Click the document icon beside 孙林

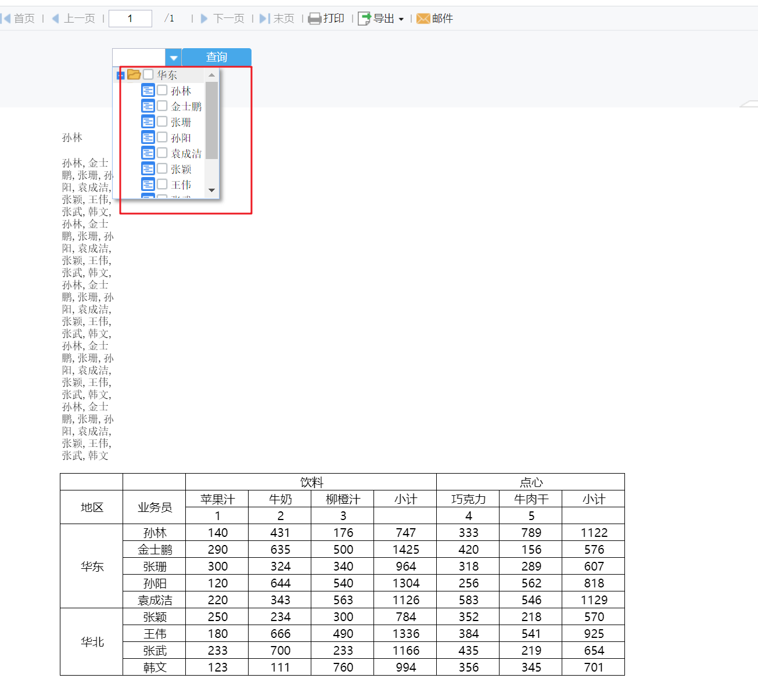(148, 91)
